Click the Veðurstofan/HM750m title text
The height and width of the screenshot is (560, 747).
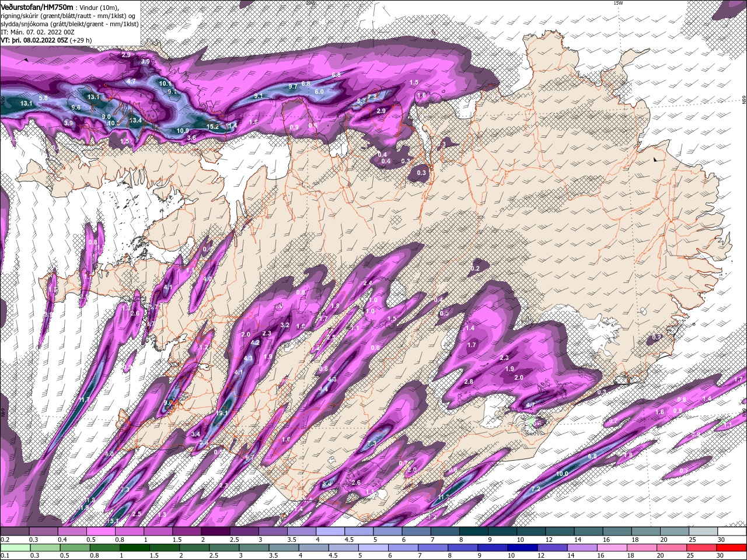(x=36, y=6)
